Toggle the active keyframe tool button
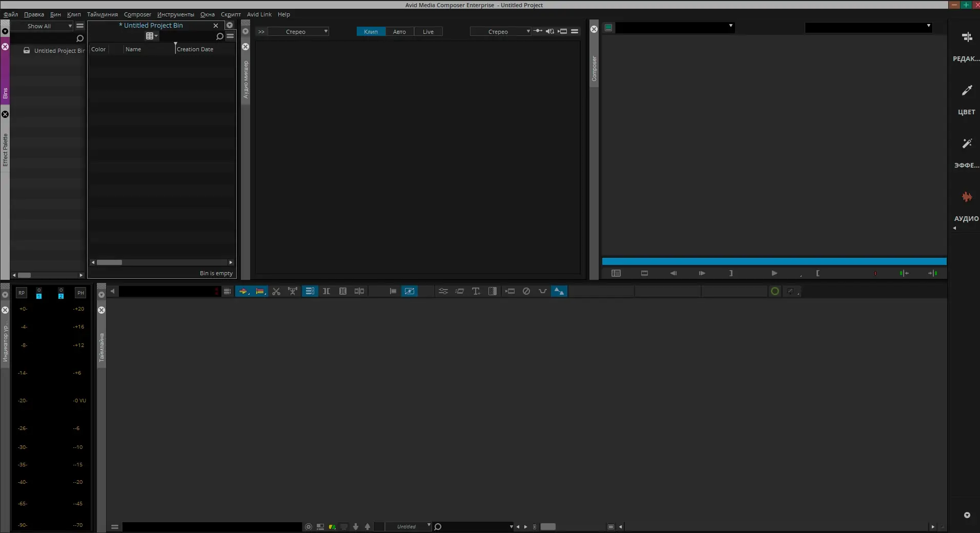 tap(559, 291)
